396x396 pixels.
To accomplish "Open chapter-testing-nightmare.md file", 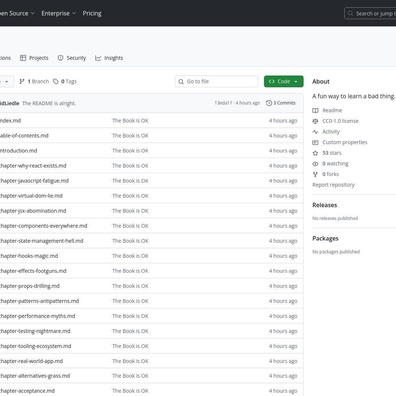I will (35, 331).
